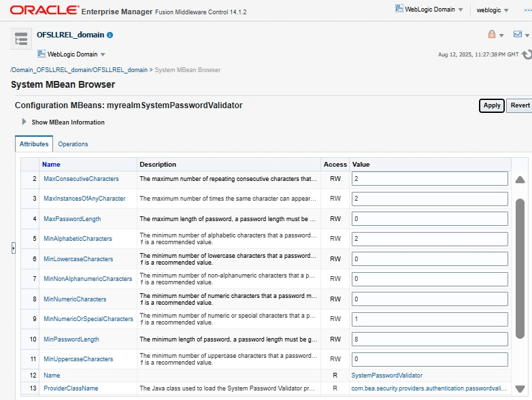
Task: Open the target navigation tree icon
Action: pos(21,39)
